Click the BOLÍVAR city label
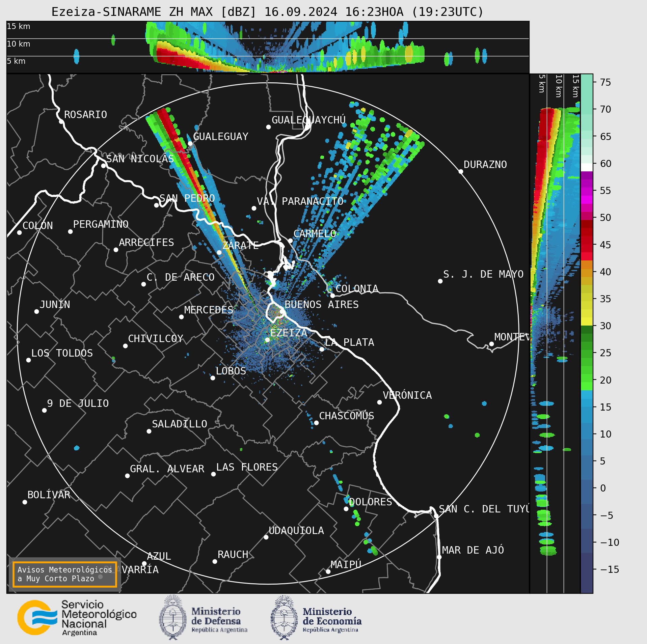This screenshot has height=644, width=647. 49,495
